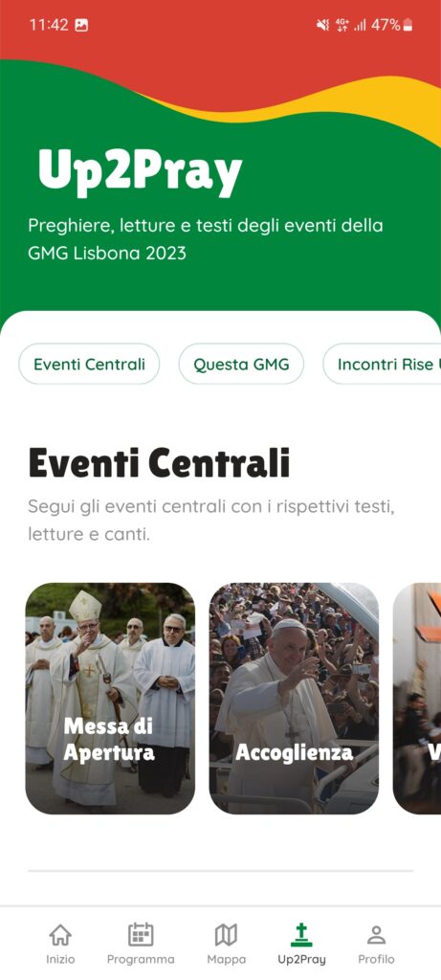Screen dimensions: 441x980
Task: Open the Profilo person icon
Action: 376,935
